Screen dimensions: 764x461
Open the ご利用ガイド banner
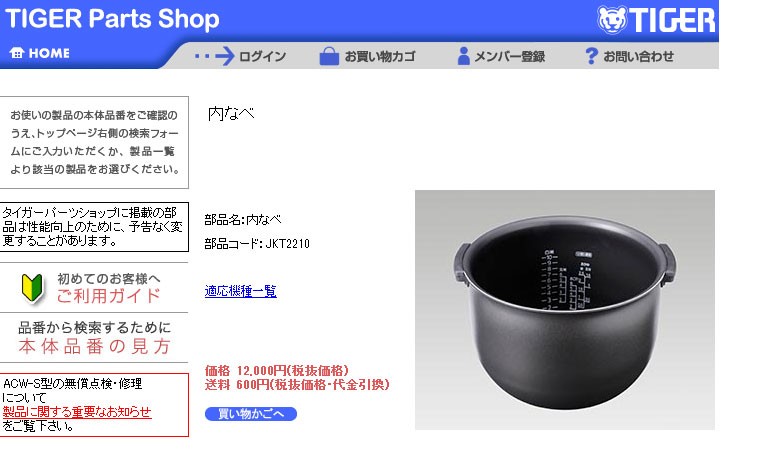pyautogui.click(x=94, y=288)
